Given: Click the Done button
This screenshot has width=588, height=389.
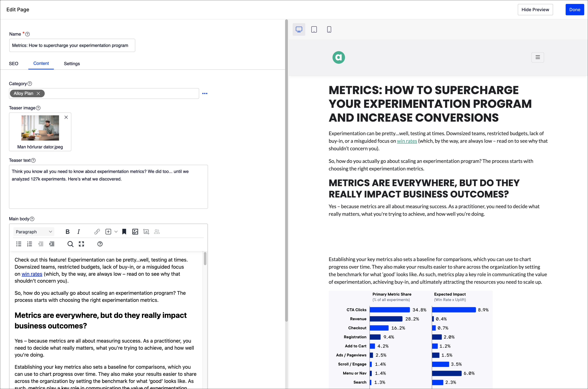Looking at the screenshot, I should click(575, 9).
